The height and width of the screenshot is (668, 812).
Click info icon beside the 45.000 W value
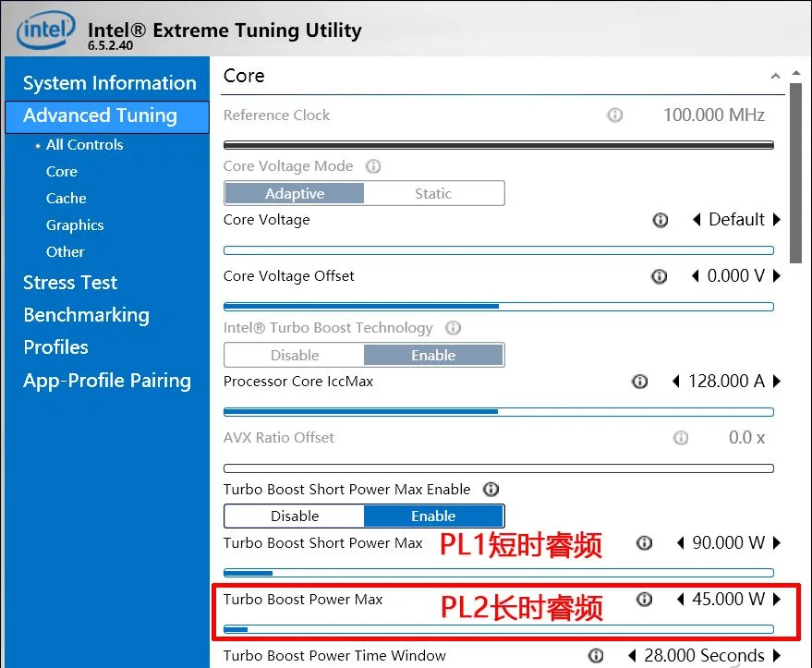(x=644, y=600)
